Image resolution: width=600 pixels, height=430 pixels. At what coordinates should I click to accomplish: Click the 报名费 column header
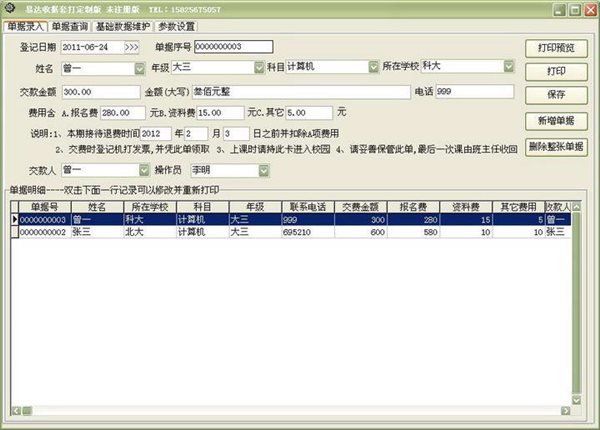click(x=413, y=207)
